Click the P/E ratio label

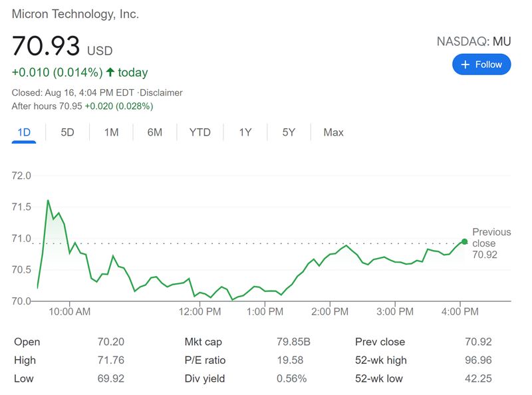205,360
